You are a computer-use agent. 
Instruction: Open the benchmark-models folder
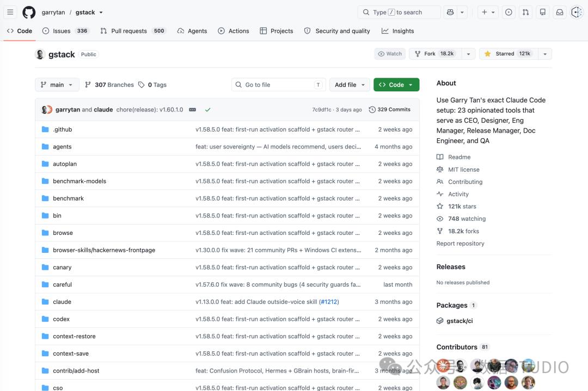pyautogui.click(x=79, y=181)
